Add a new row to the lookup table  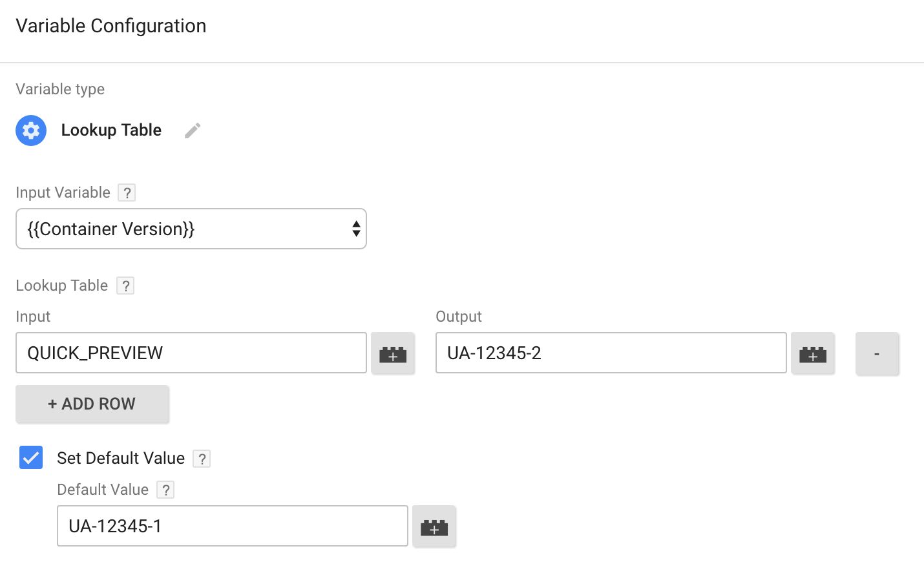[x=92, y=404]
